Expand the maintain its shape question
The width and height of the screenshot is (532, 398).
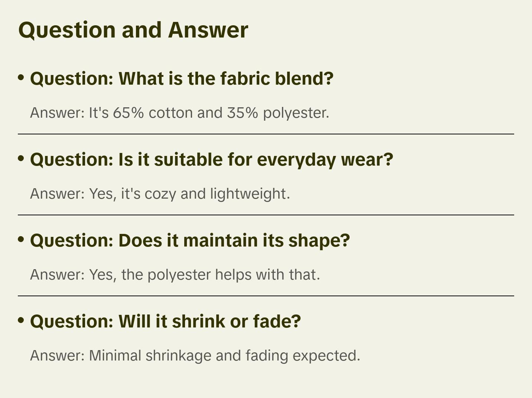click(190, 241)
